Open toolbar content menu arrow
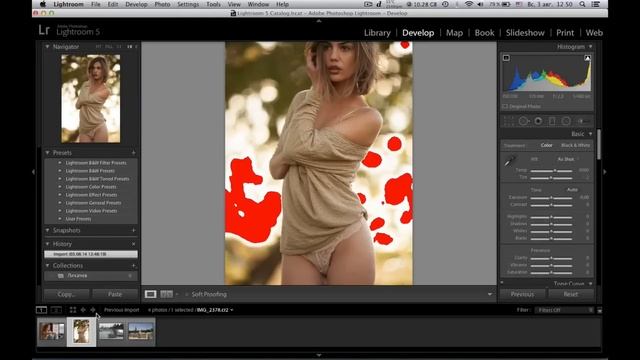Screen dimensions: 640x360 (x=490, y=294)
